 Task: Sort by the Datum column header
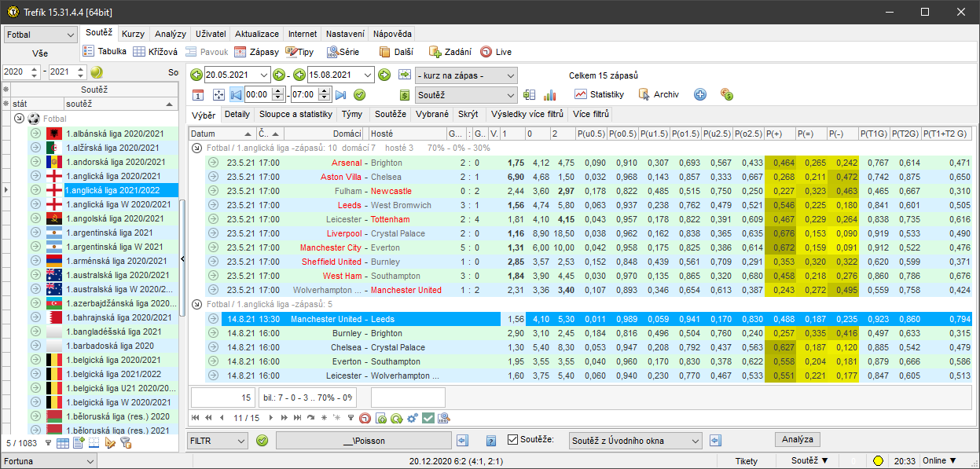(x=222, y=134)
